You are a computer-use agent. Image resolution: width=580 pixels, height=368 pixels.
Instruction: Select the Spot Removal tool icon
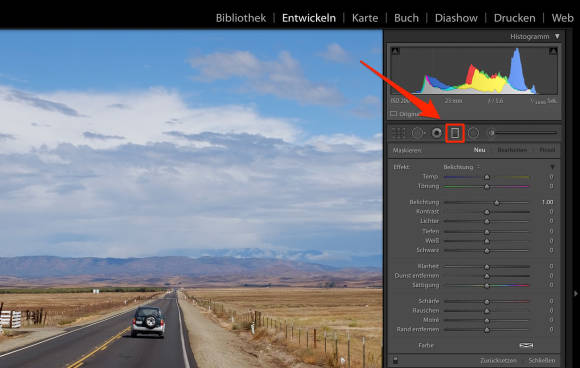[418, 133]
